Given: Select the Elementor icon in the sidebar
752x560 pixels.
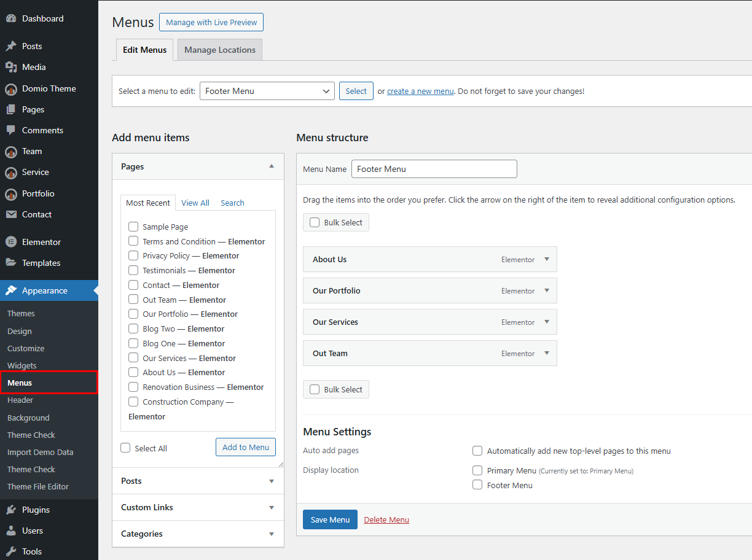Looking at the screenshot, I should coord(12,241).
